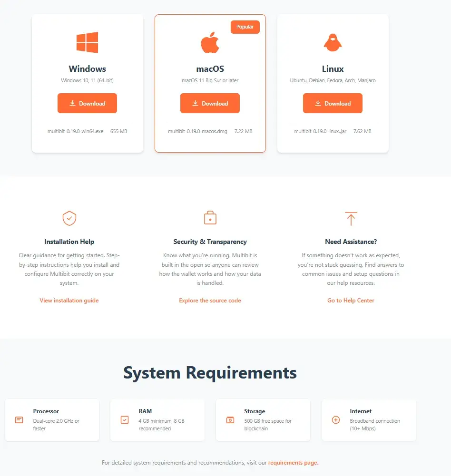Click the Windows card heading

(x=87, y=69)
